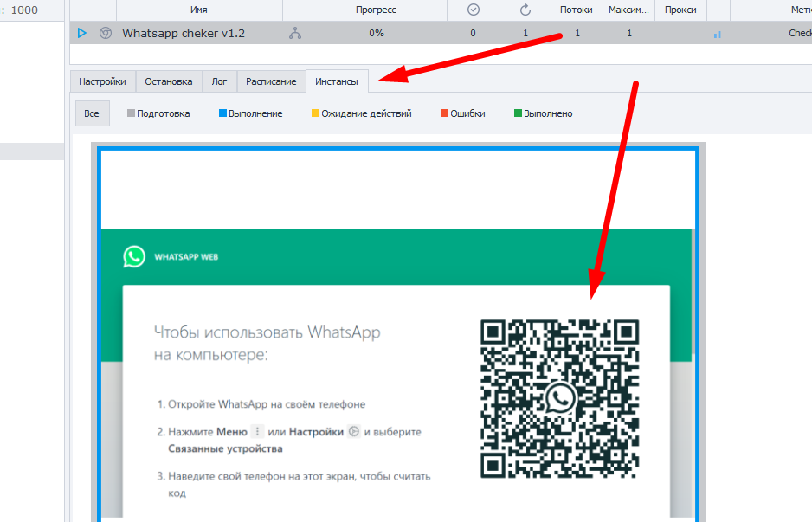Click the Все filter button
Viewport: 812px width, 522px height.
click(x=92, y=113)
